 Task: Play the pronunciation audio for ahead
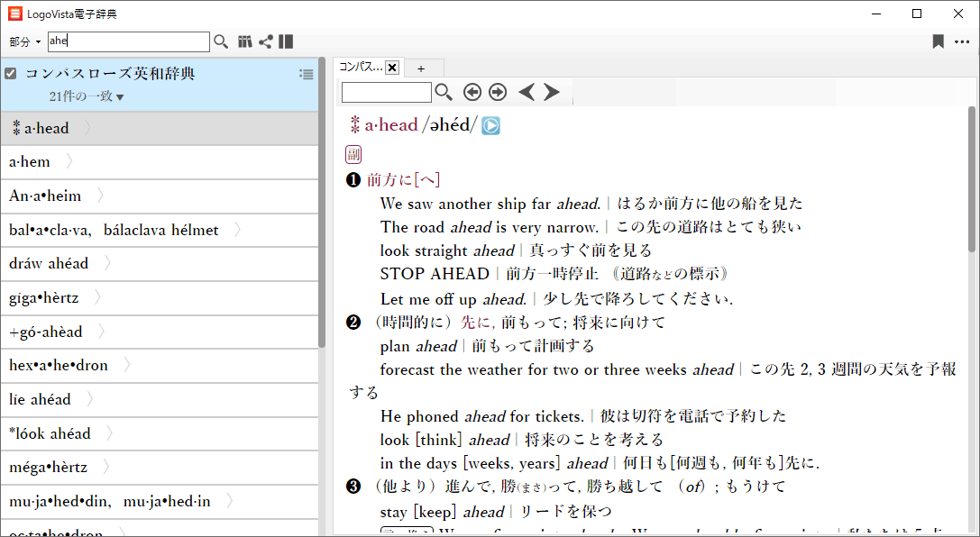click(490, 126)
